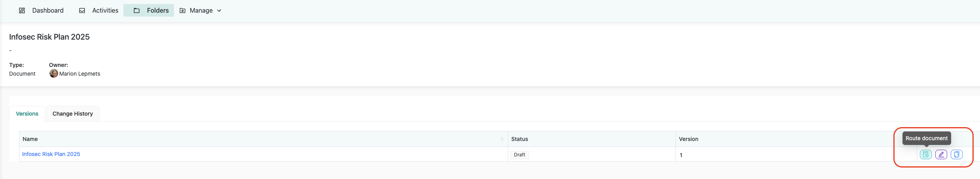Click Marion Lepmets' avatar photo
Screen dimensions: 980x179
54,74
